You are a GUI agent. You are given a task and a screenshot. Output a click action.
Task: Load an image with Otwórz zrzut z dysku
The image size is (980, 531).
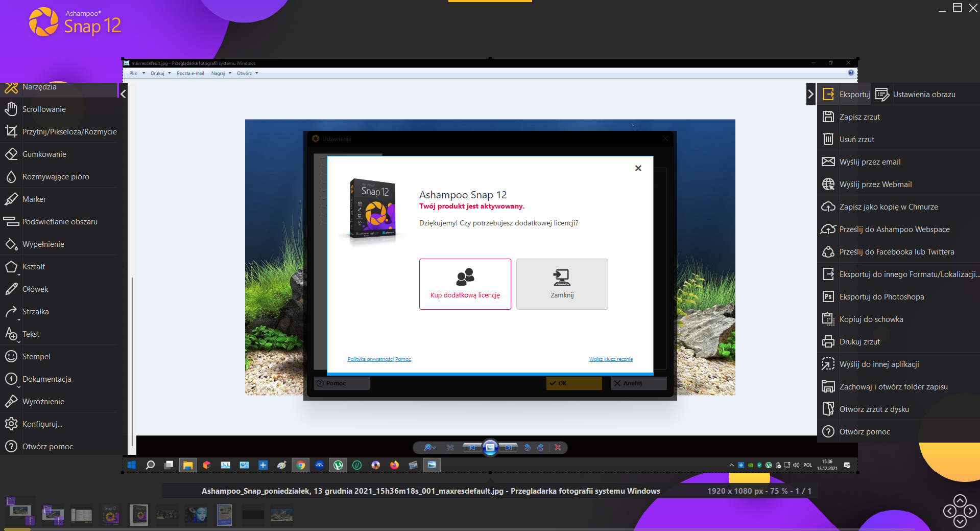pos(899,409)
